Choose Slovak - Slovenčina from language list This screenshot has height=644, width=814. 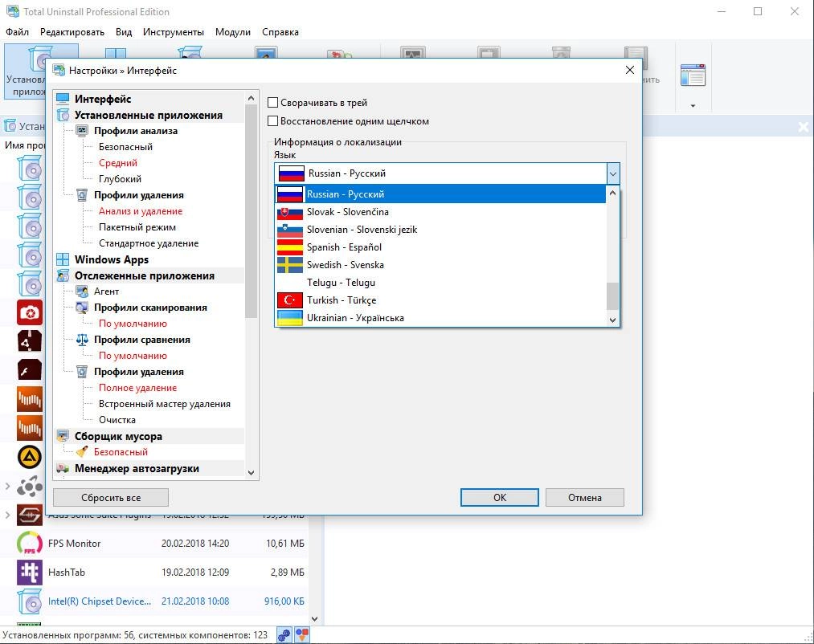[440, 212]
